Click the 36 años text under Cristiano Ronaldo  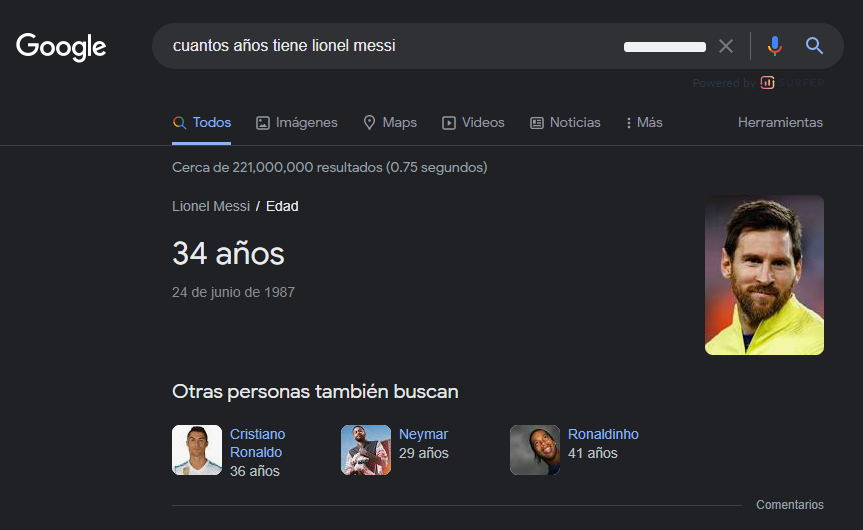tap(254, 471)
